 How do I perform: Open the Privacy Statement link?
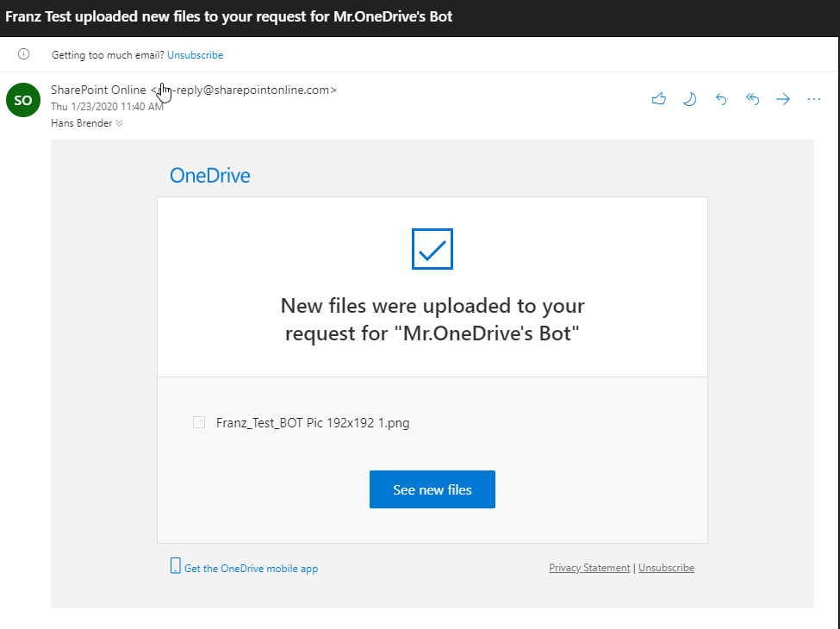589,568
